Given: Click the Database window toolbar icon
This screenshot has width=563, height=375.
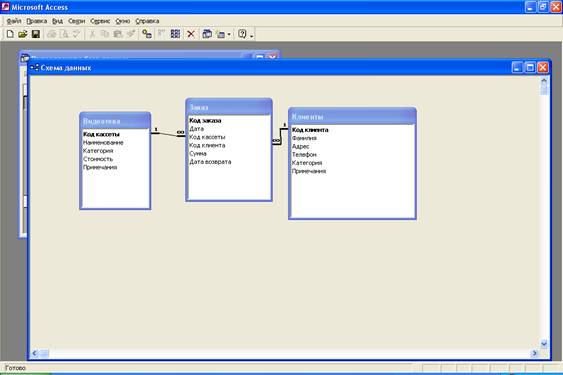Looking at the screenshot, I should (207, 34).
